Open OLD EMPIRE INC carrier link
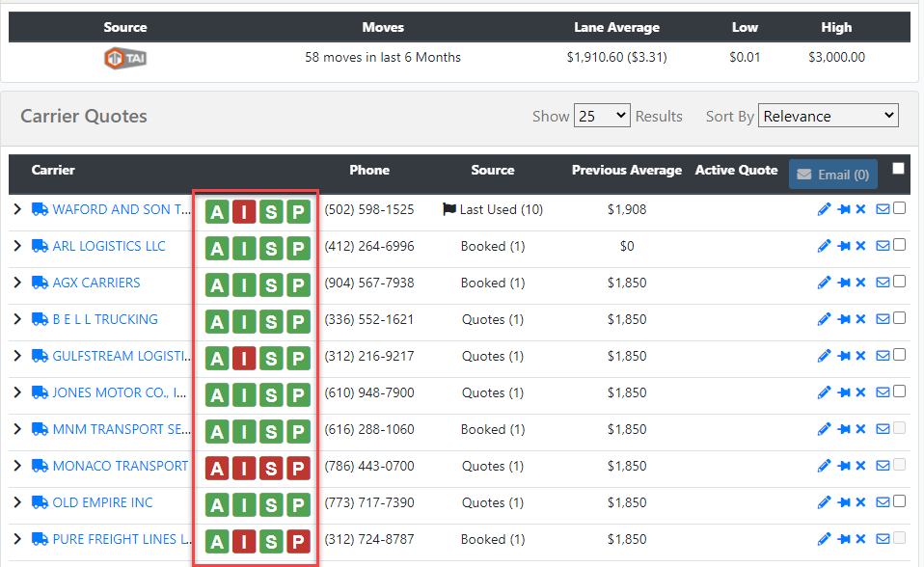The height and width of the screenshot is (567, 924). 102,502
